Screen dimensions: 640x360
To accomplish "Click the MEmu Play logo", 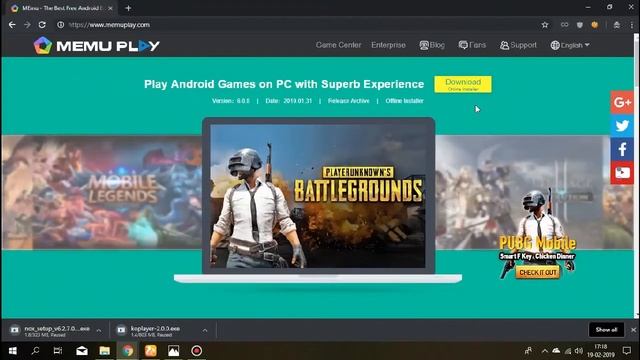I will 96,45.
